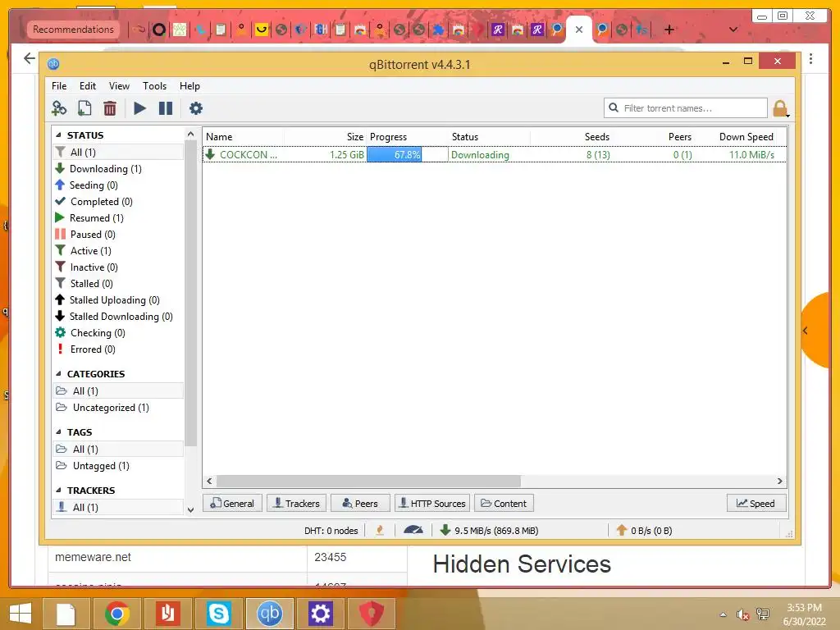Click the Add torrent link toolbar icon
The image size is (840, 630).
tap(59, 108)
